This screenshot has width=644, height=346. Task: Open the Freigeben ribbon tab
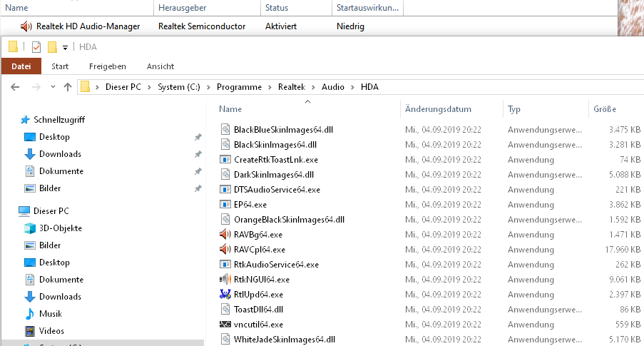tap(108, 66)
